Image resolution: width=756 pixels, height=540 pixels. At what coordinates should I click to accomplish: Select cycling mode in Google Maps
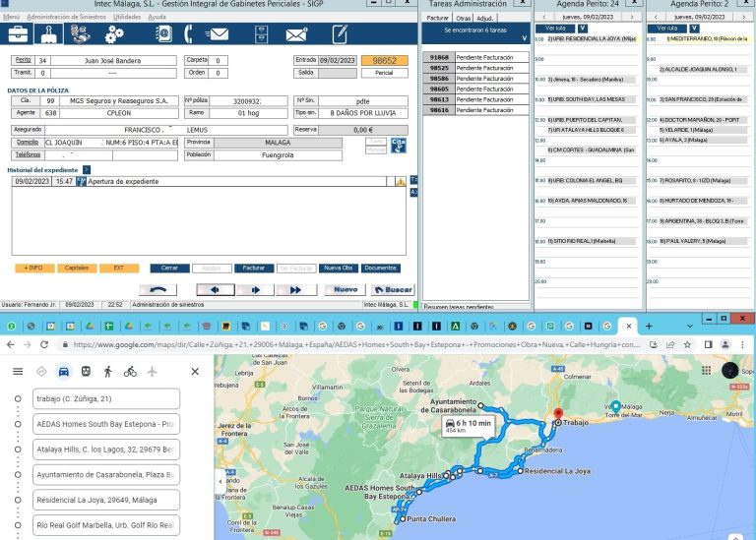pos(130,372)
